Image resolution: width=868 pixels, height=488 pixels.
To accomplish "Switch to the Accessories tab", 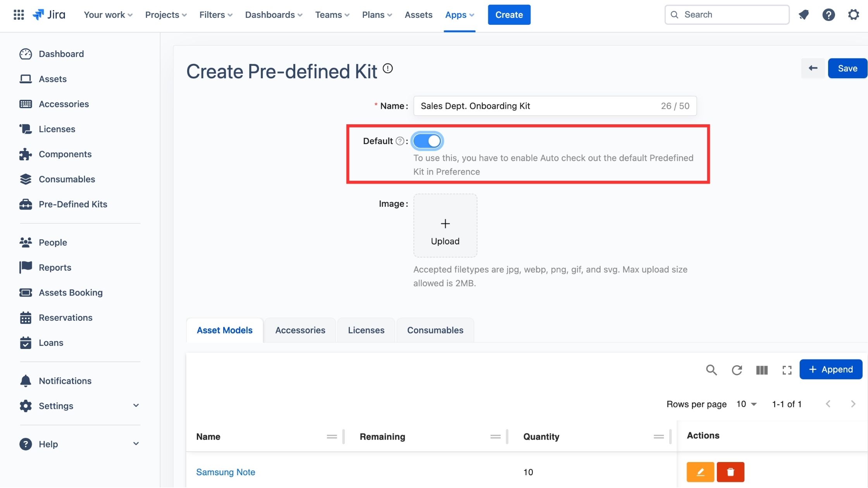I will click(300, 330).
